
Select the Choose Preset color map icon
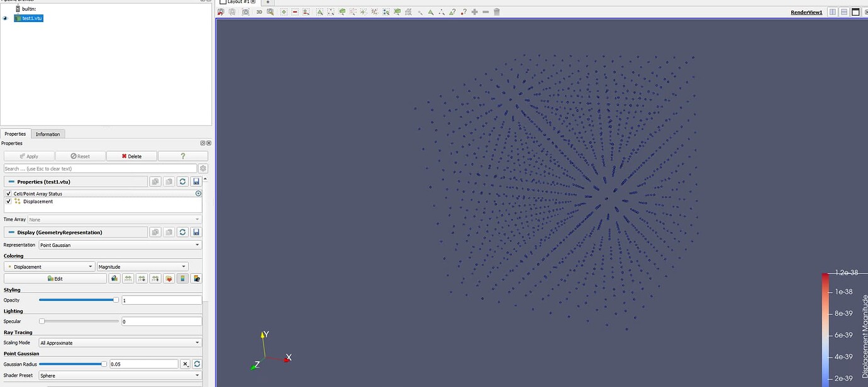point(169,278)
